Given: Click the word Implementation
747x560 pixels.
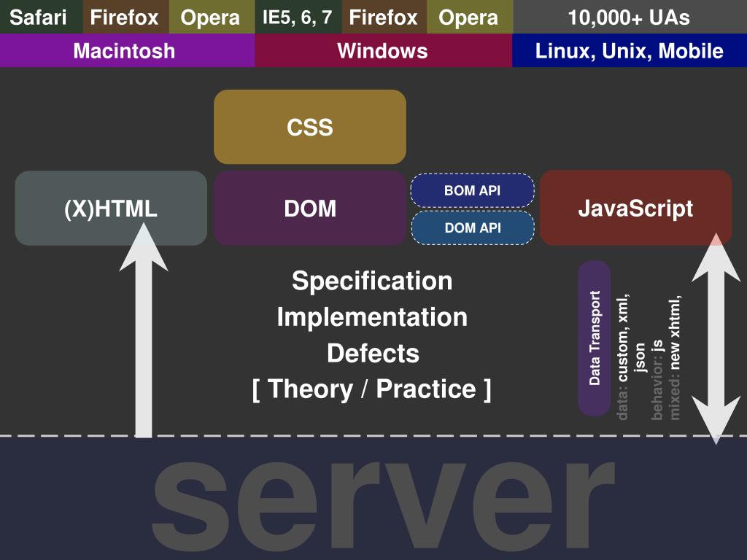Looking at the screenshot, I should point(372,316).
